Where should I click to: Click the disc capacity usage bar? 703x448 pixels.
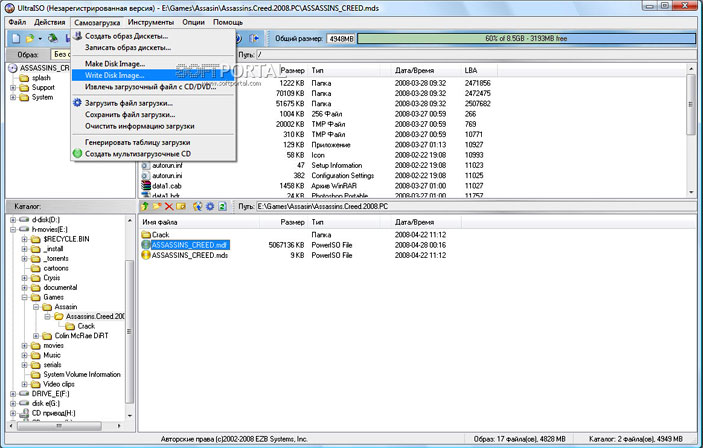526,38
